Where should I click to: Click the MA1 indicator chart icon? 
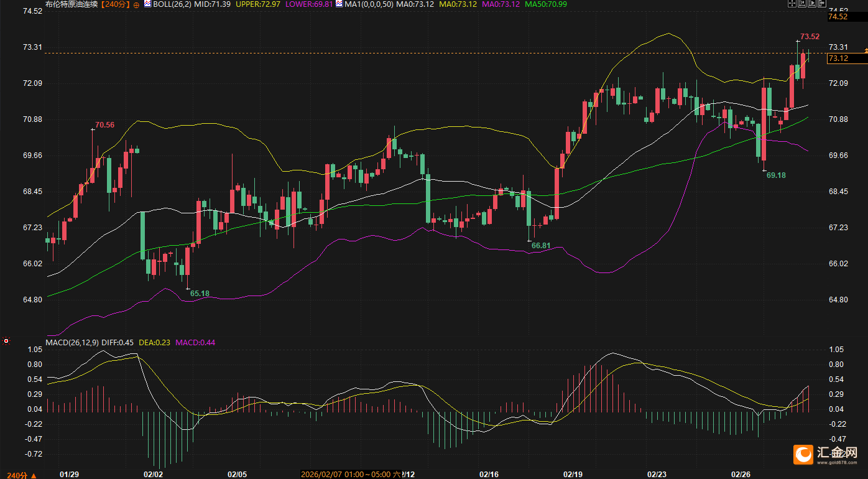(339, 4)
